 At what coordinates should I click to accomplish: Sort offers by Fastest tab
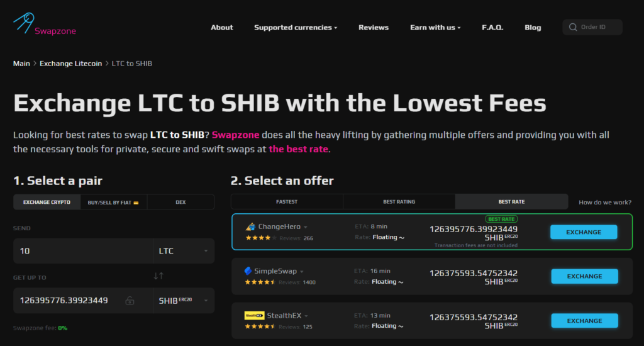point(287,202)
